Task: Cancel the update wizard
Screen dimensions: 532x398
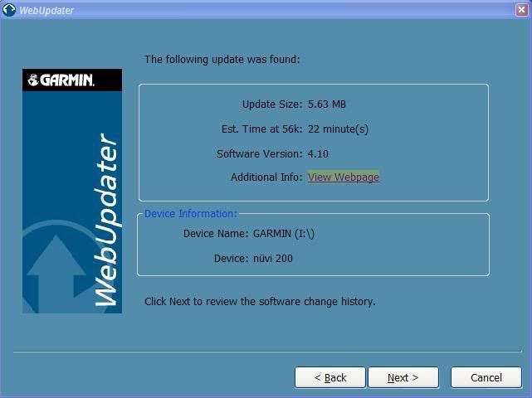Action: coord(486,377)
